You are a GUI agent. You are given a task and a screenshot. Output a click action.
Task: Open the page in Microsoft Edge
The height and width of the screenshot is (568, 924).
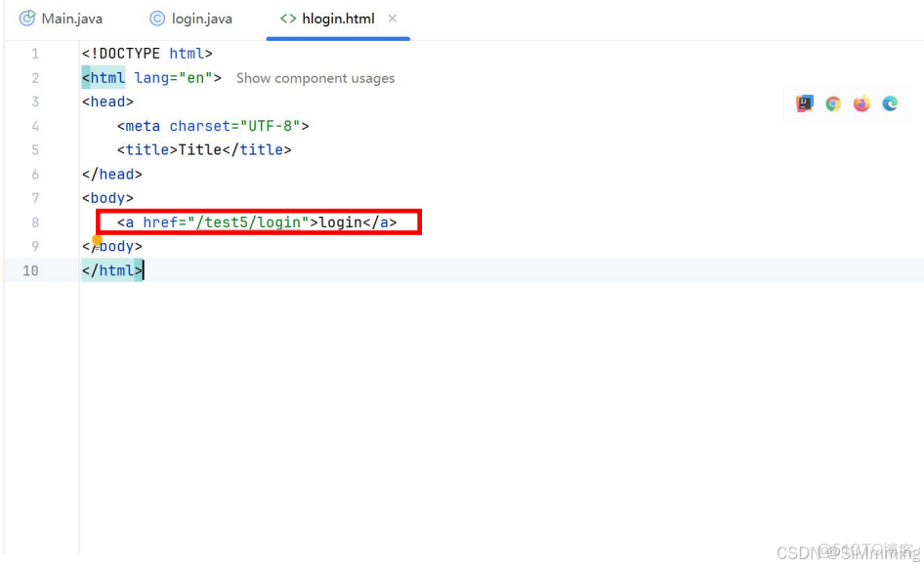pos(889,103)
